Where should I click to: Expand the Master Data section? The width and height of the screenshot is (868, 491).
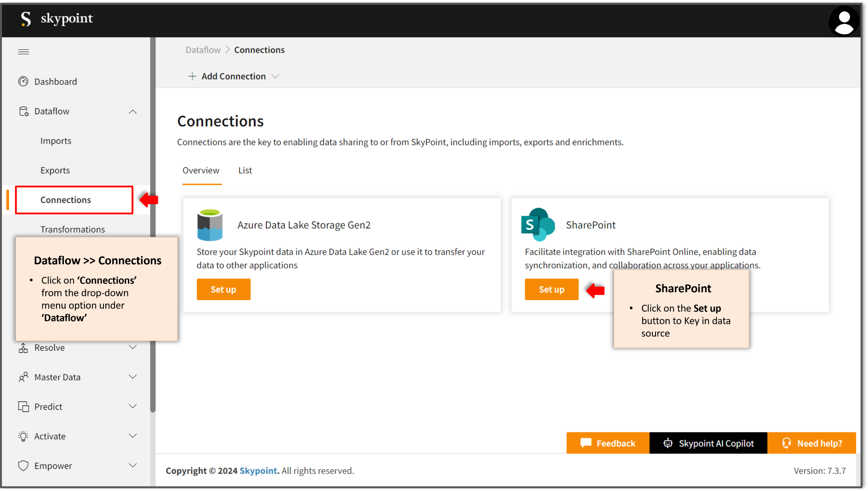(132, 377)
